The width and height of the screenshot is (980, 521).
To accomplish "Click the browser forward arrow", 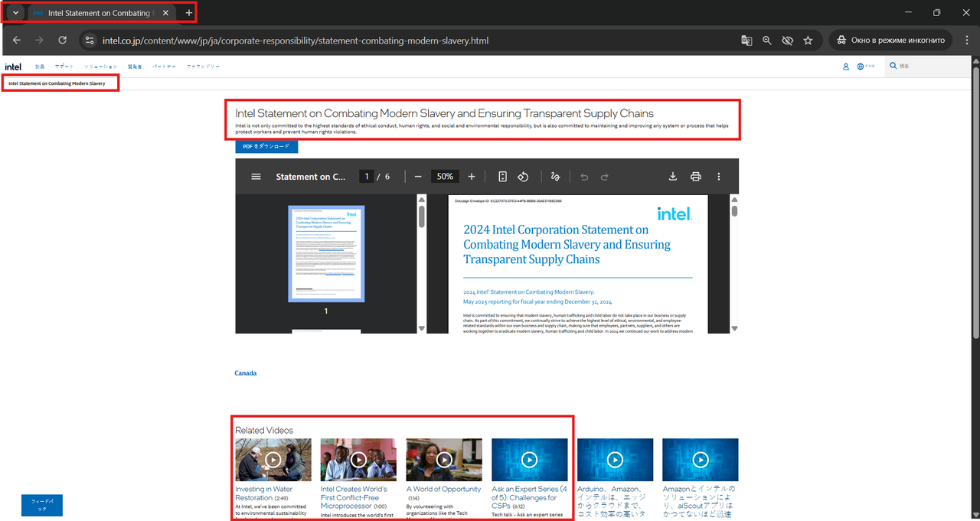I will click(40, 41).
